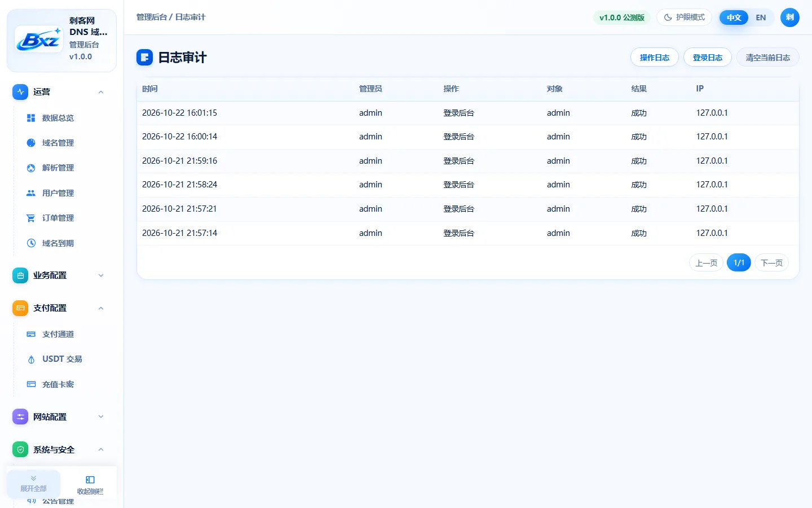Expand the 网站配置 menu section

[101, 417]
